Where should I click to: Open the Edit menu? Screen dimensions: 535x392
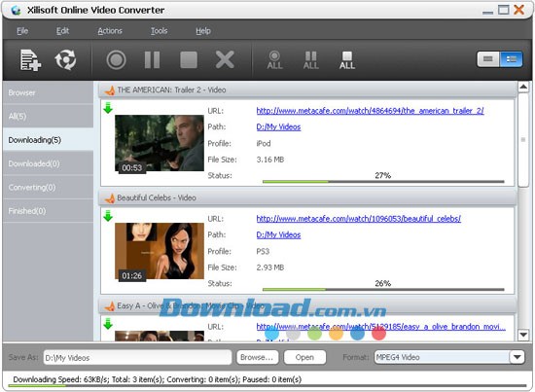(x=62, y=31)
